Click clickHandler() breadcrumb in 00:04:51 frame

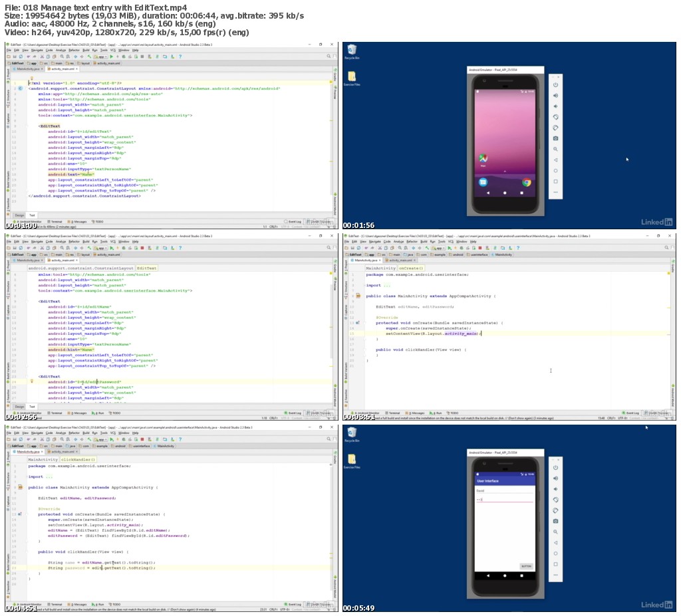point(78,459)
